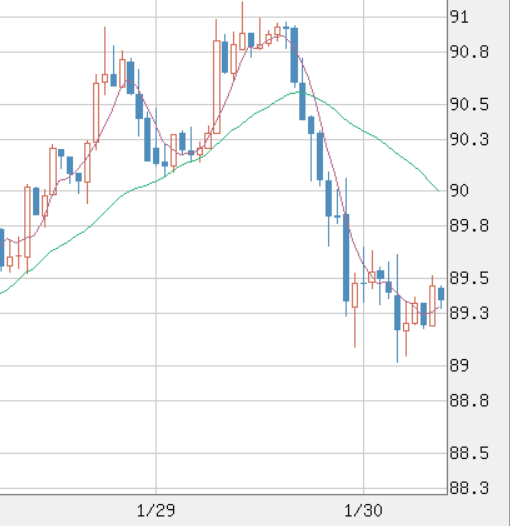Click the green line's peak near 90.5
This screenshot has width=518, height=526.
point(298,92)
